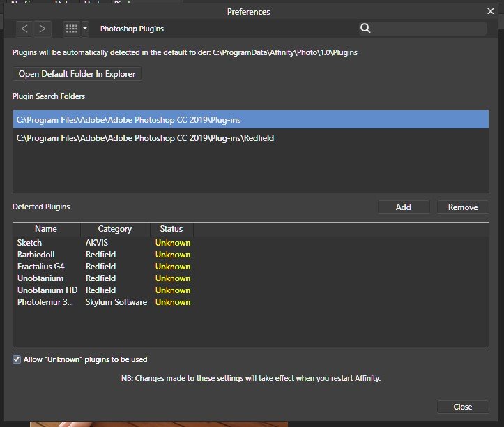Select the Unobtanium HD plugin
Viewport: 504px width, 427px height.
point(47,290)
